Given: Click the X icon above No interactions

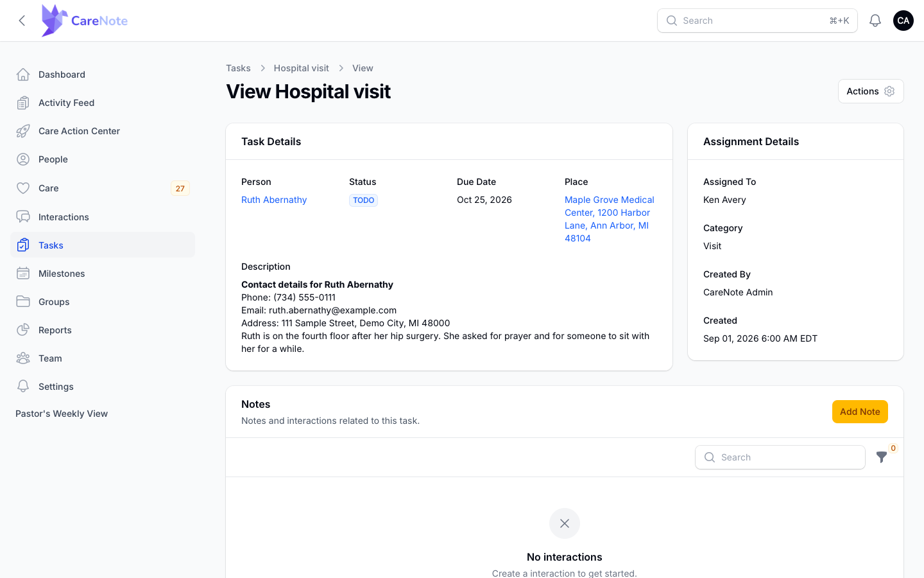Looking at the screenshot, I should tap(565, 523).
